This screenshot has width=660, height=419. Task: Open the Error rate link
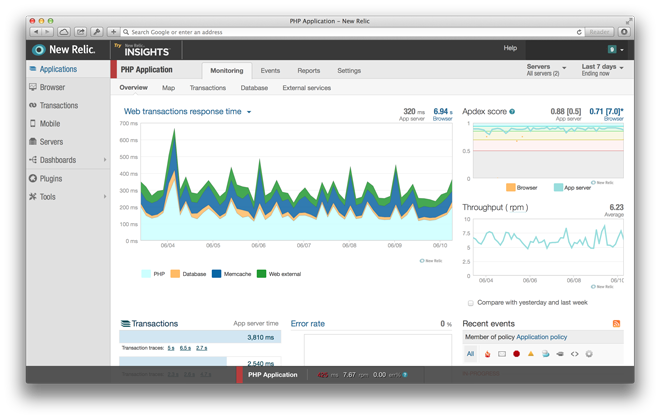[308, 323]
